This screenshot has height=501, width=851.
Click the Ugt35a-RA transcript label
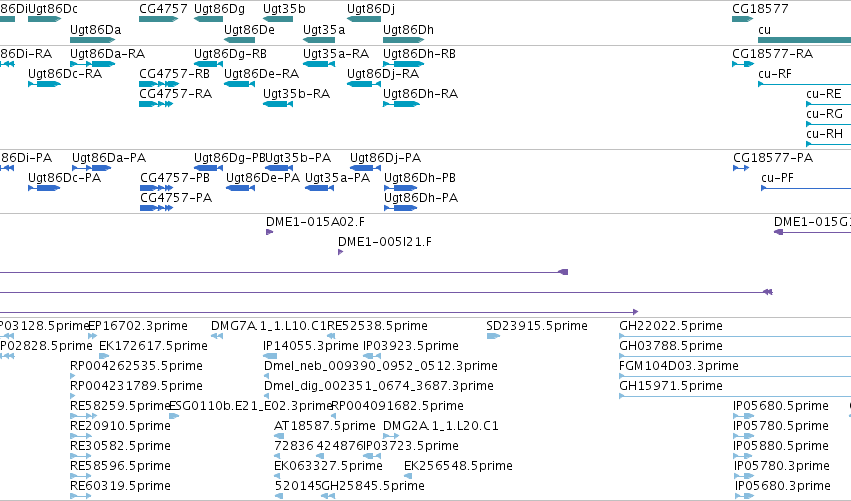click(336, 53)
